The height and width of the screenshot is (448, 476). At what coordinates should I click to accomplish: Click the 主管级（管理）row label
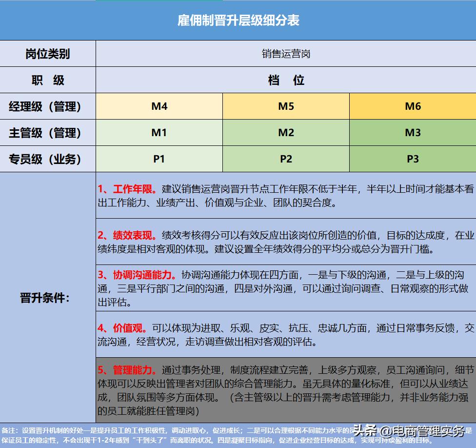tap(47, 133)
